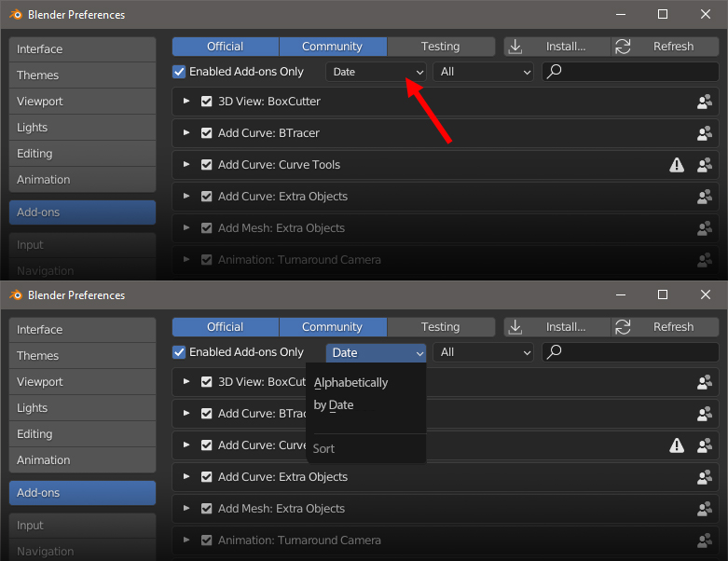Open Animation section in bottom window sidebar
728x561 pixels.
[x=82, y=459]
